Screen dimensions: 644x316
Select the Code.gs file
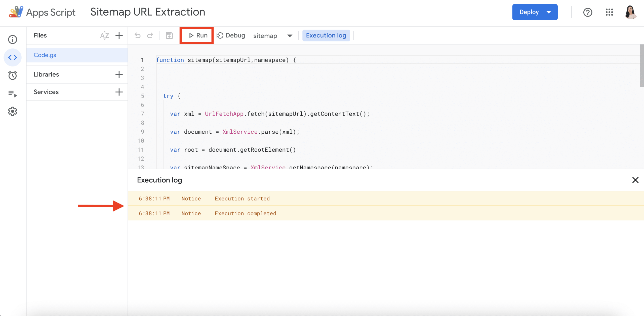coord(45,55)
